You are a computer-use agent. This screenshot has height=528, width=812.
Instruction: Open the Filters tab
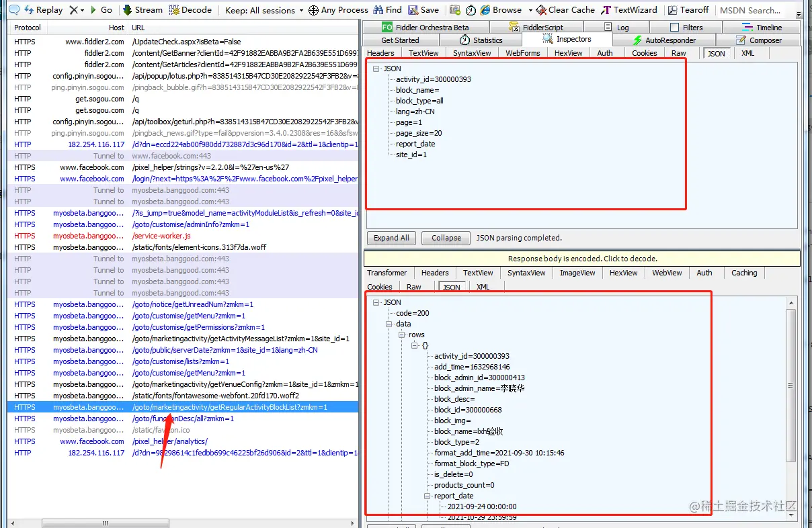pyautogui.click(x=686, y=27)
